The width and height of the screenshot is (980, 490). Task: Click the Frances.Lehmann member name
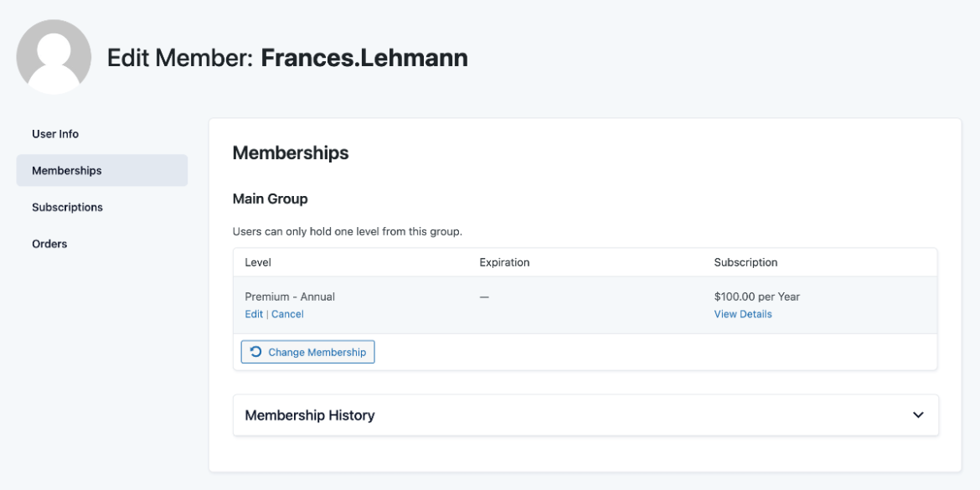coord(364,57)
